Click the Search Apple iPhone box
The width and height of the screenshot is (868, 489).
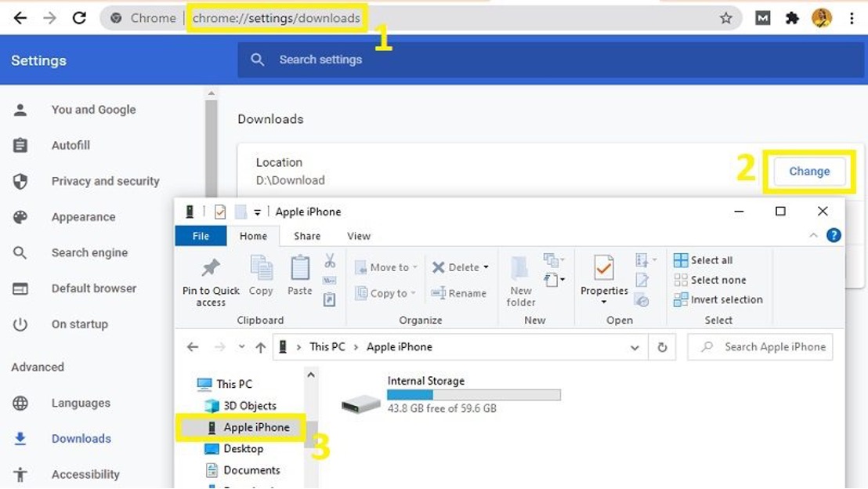760,347
